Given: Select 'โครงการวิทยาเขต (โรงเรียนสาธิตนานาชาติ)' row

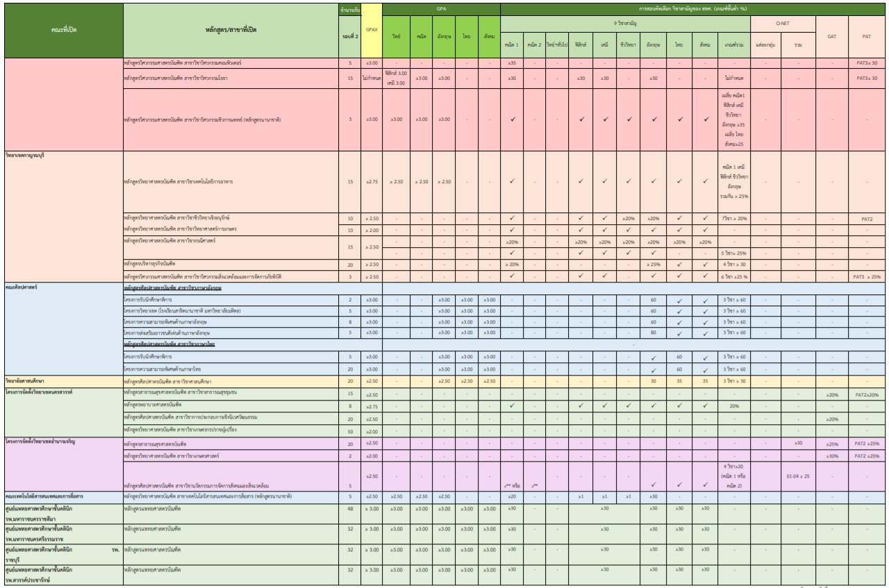Looking at the screenshot, I should click(231, 311).
